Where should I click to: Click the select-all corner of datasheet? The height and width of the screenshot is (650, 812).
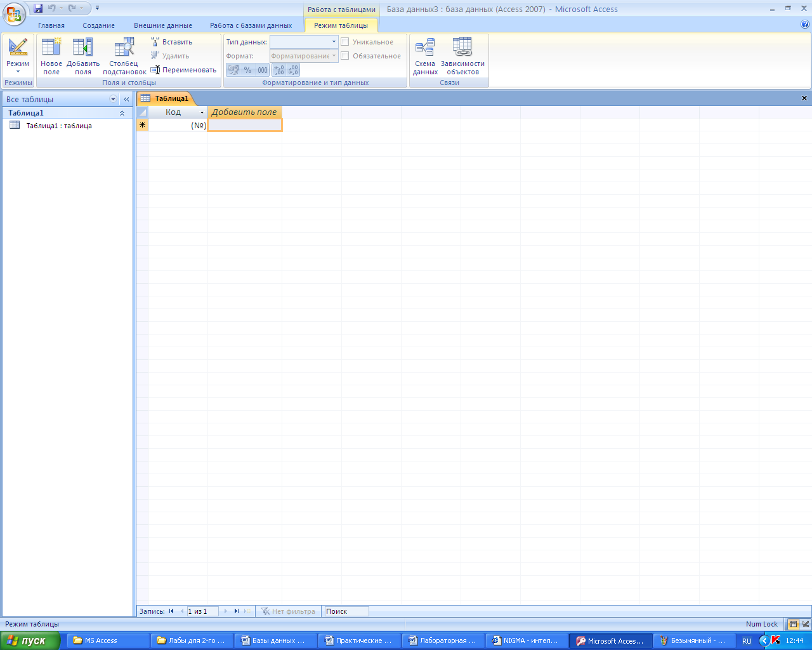tap(142, 112)
